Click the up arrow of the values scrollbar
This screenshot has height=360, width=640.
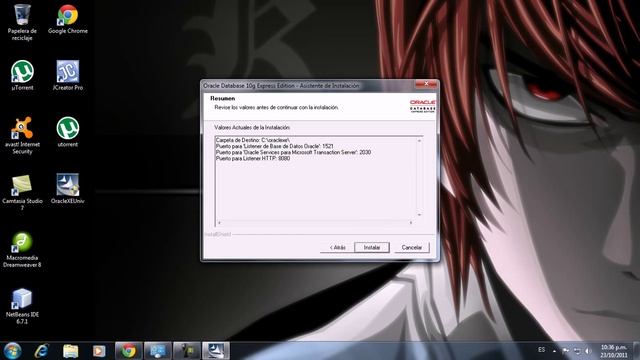tap(419, 140)
